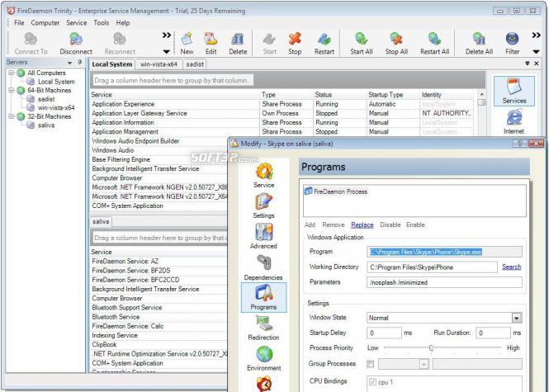549x392 pixels.
Task: Click the Disable link in Programs
Action: pyautogui.click(x=390, y=224)
